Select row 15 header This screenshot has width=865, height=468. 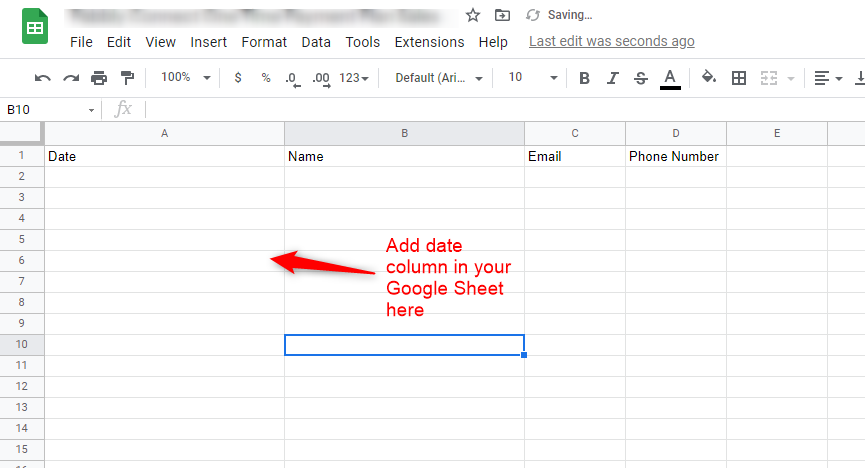click(22, 449)
